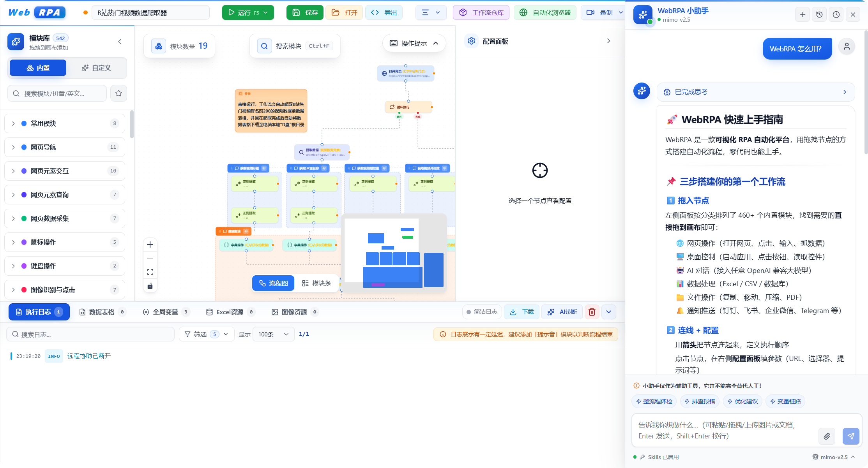Zoom out on the canvas

(x=150, y=258)
